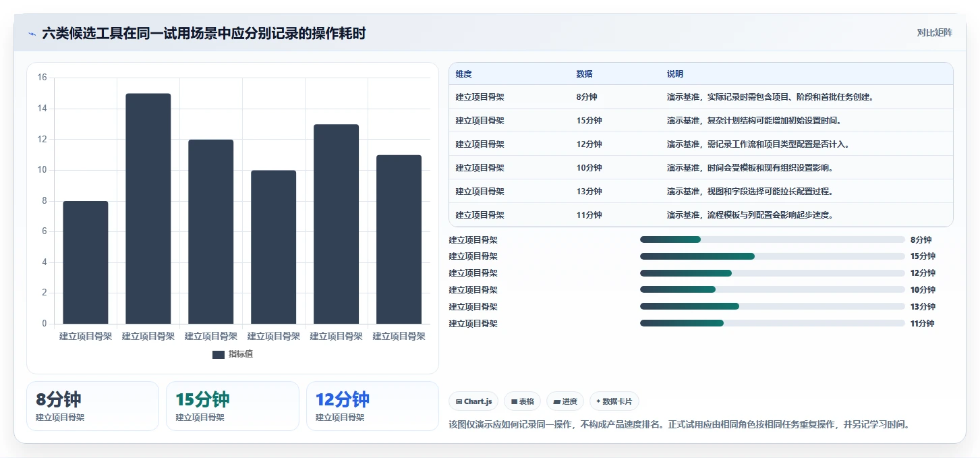Click the 8分钟 table cell

tap(587, 97)
